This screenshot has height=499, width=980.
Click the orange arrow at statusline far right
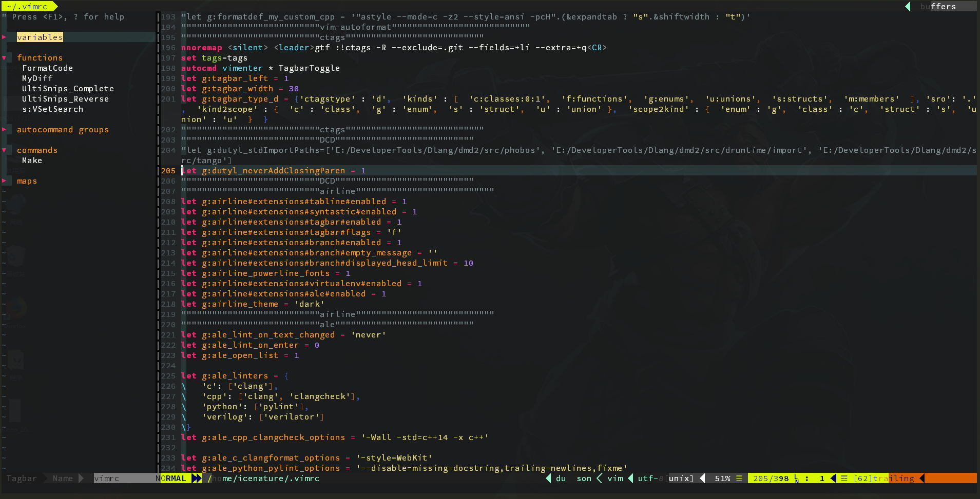[922, 478]
